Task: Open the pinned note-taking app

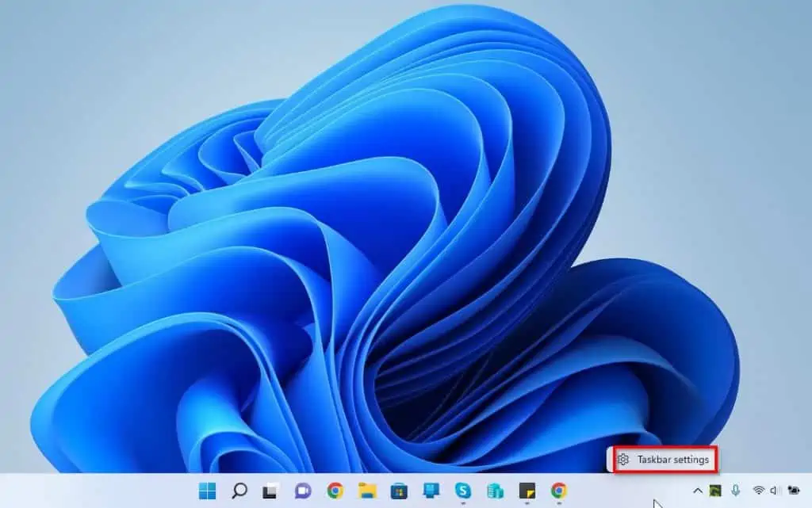Action: [526, 490]
